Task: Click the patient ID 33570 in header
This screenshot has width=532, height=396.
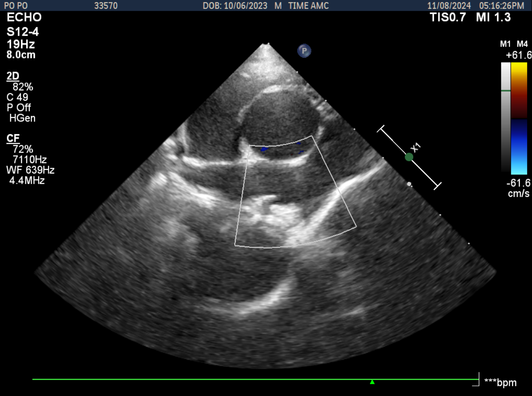Action: coord(106,6)
